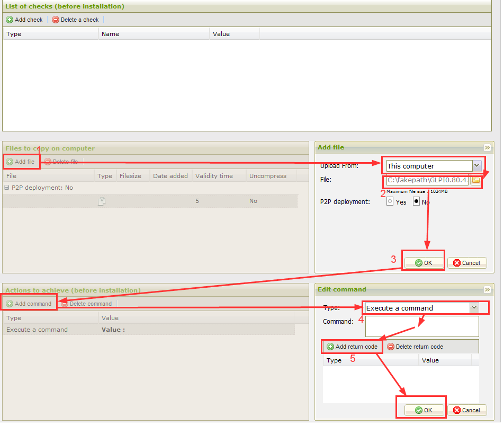Image resolution: width=504 pixels, height=425 pixels.
Task: Click Add command toolbar button
Action: coord(29,304)
